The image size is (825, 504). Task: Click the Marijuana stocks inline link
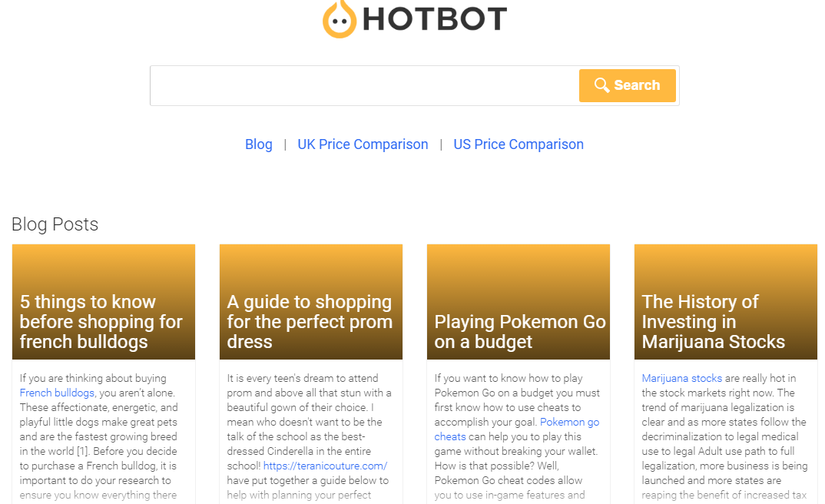pyautogui.click(x=681, y=378)
